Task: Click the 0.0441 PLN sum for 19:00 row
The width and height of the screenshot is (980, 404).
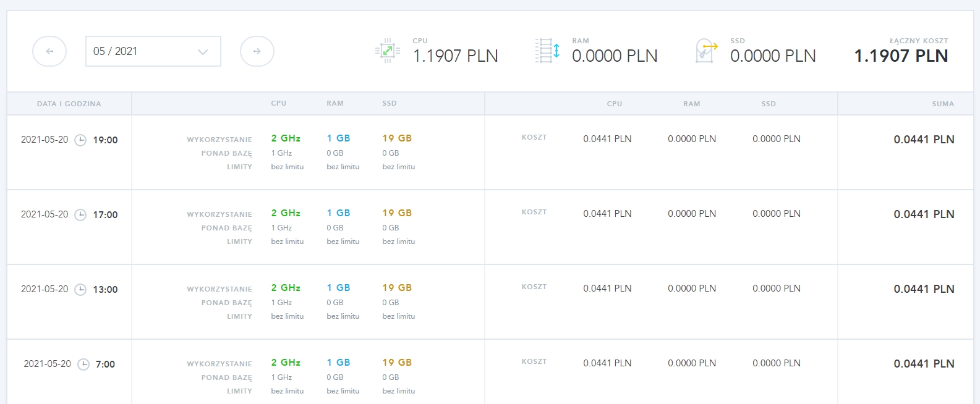Action: [924, 140]
